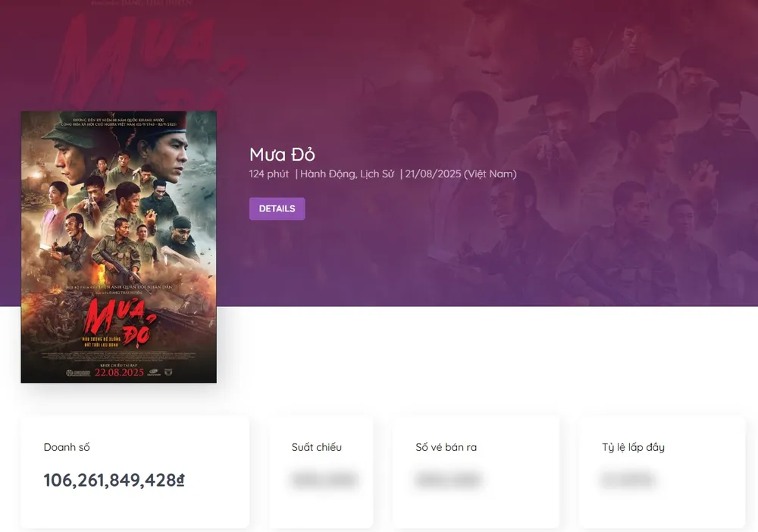Image resolution: width=758 pixels, height=532 pixels.
Task: Open the Doanh số revenue card label
Action: coord(67,447)
